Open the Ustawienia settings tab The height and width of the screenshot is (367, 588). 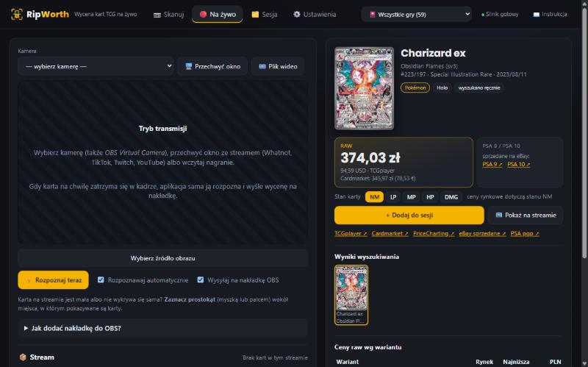coord(315,14)
